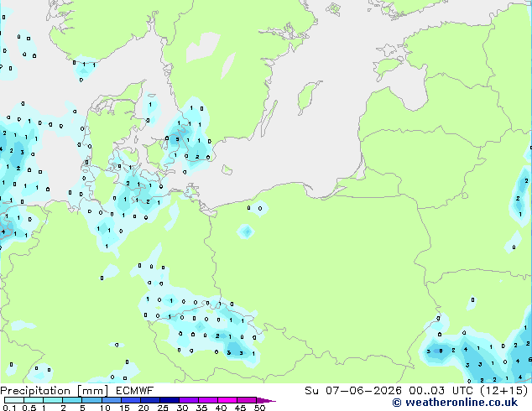Pick the legend swatch between 15 and 20
The width and height of the screenshot is (532, 411).
[x=131, y=400]
